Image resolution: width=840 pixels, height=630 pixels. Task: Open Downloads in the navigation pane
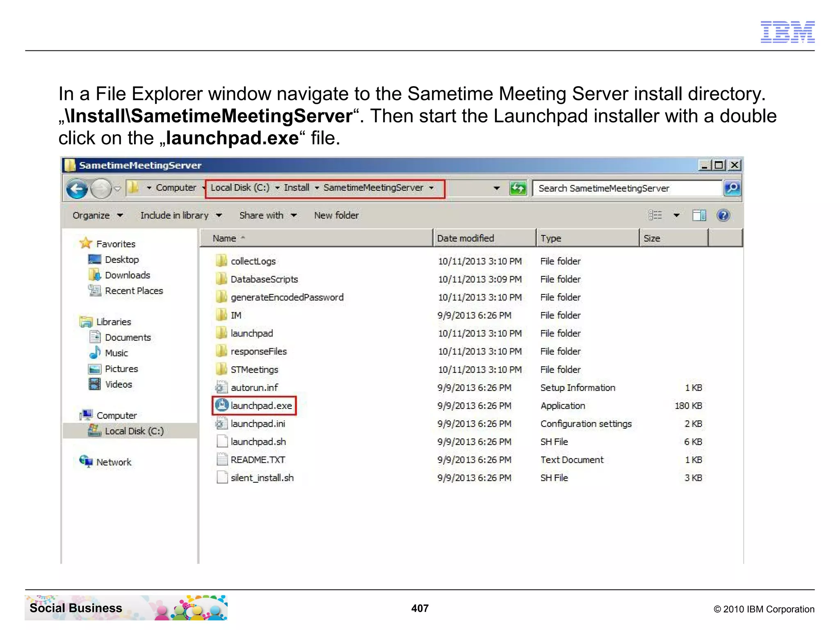127,275
